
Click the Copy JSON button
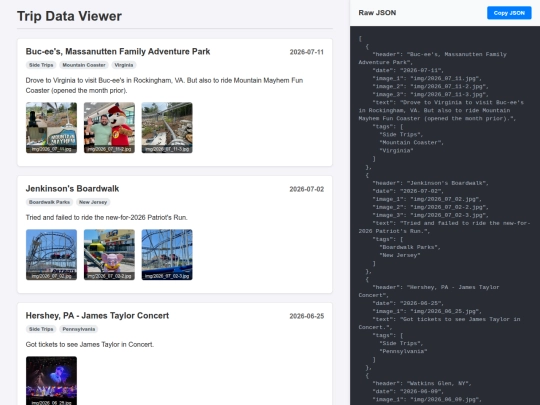click(509, 13)
